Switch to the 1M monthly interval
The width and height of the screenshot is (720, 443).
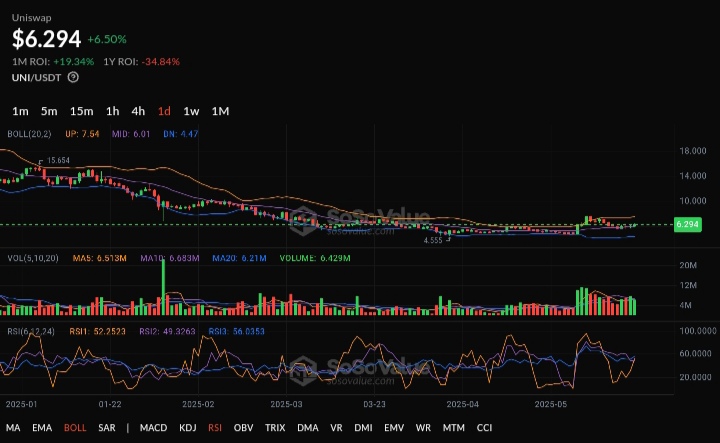point(220,111)
